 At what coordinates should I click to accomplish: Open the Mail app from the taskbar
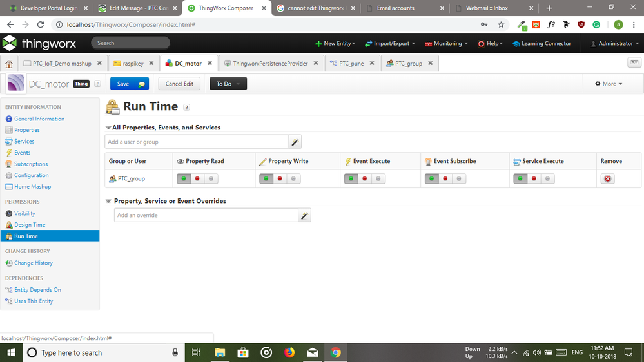(x=312, y=352)
